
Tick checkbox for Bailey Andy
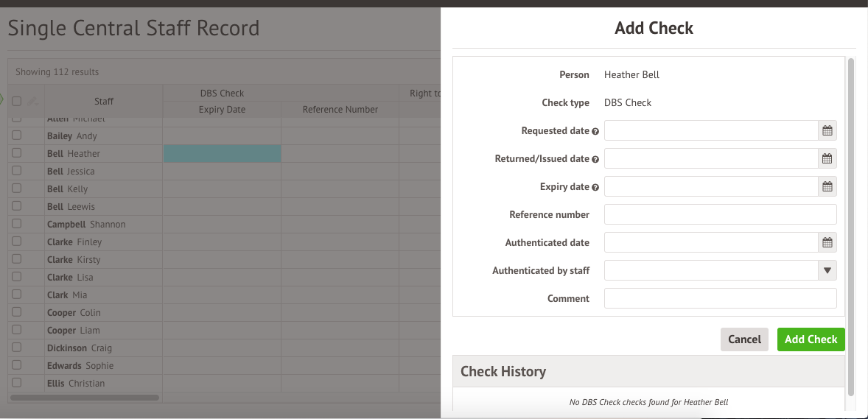click(x=17, y=135)
